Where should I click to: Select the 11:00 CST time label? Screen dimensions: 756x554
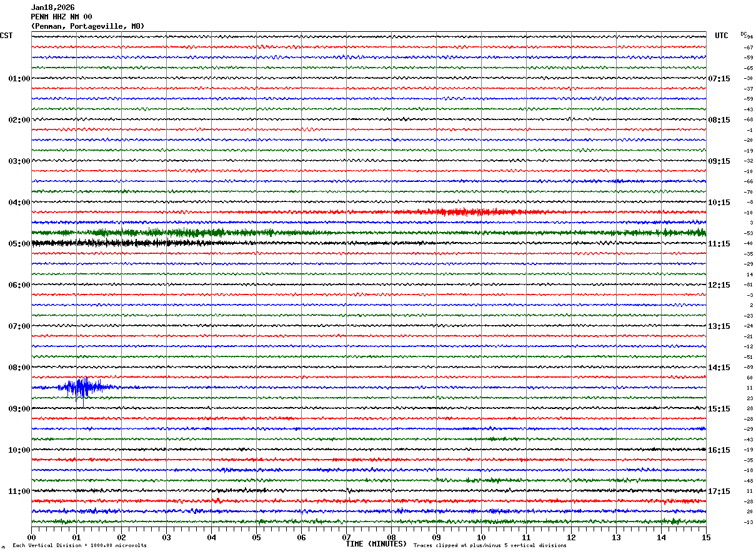19,491
